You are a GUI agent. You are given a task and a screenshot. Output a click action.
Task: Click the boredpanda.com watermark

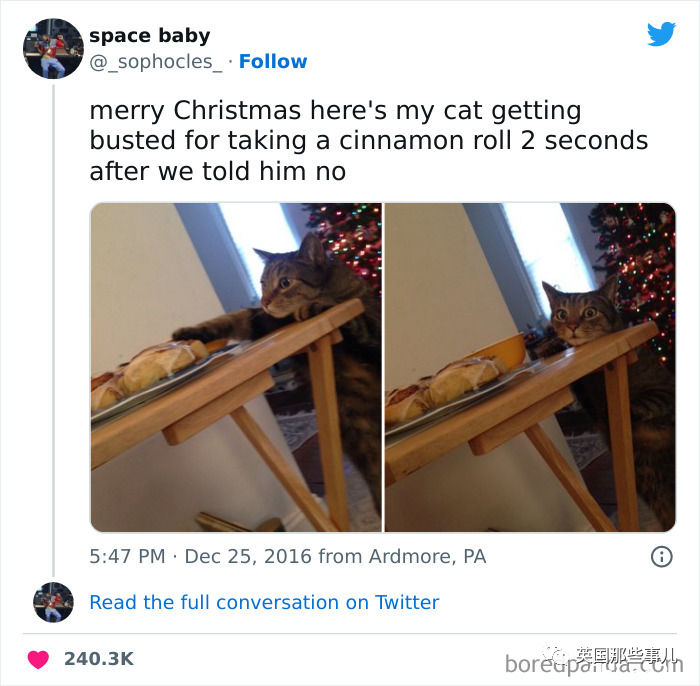594,665
